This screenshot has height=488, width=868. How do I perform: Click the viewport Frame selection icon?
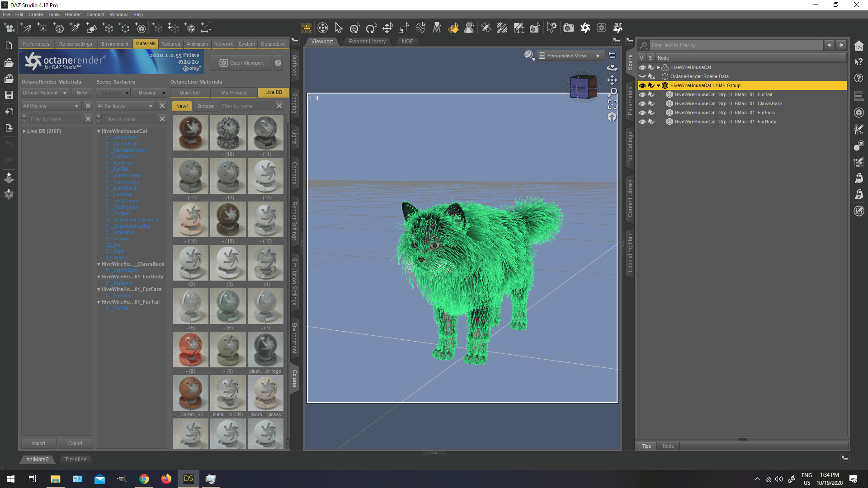click(x=612, y=105)
